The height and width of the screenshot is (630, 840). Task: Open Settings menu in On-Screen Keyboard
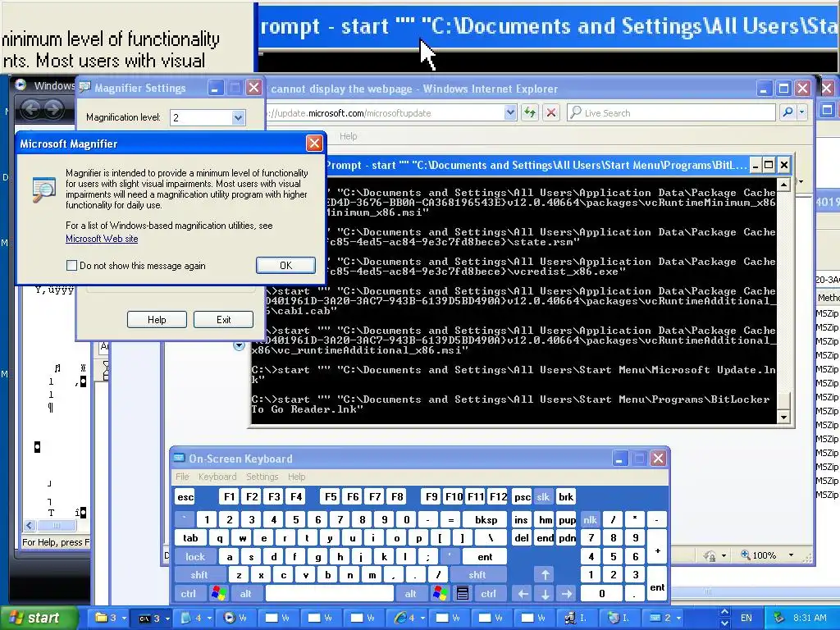pyautogui.click(x=262, y=477)
